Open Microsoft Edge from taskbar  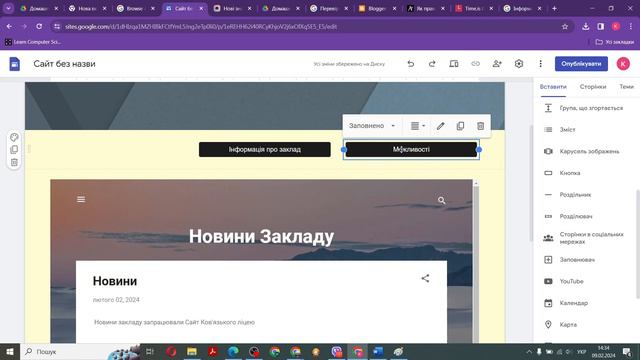point(233,351)
